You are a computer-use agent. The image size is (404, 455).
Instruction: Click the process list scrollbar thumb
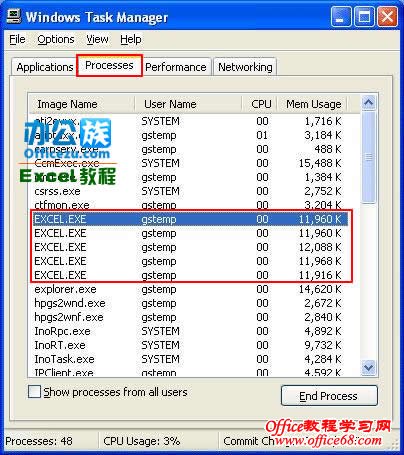[368, 157]
